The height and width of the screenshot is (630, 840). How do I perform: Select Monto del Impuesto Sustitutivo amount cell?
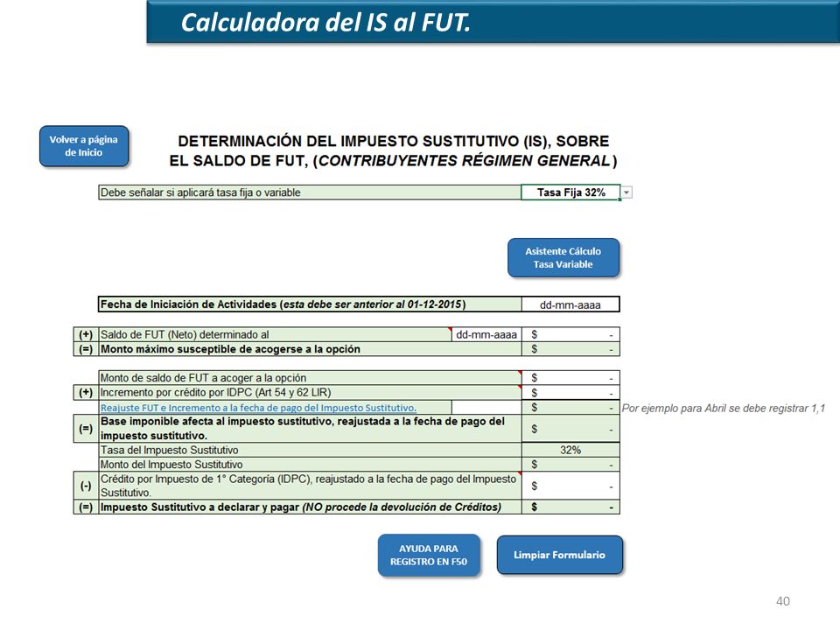click(570, 465)
